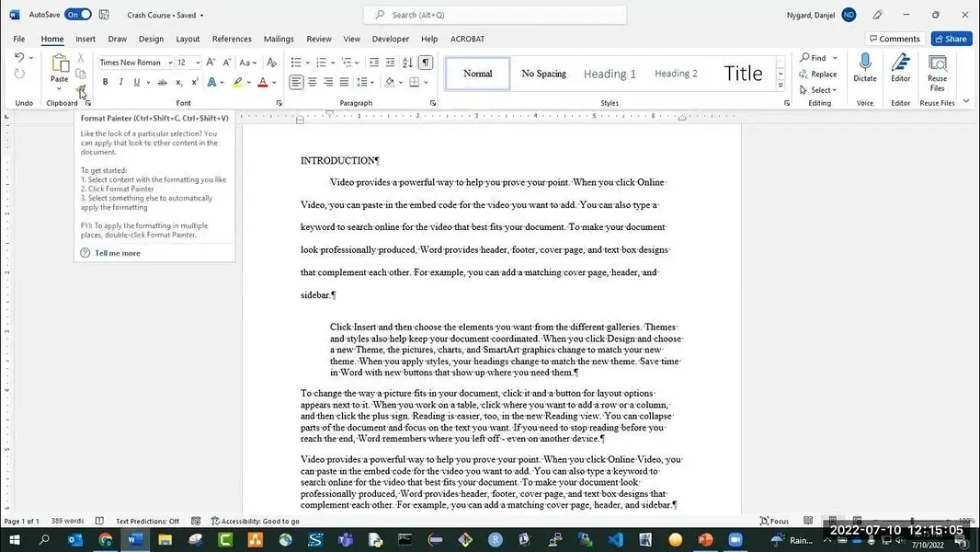The height and width of the screenshot is (552, 980).
Task: Toggle Focus mode in the status bar
Action: [x=773, y=521]
